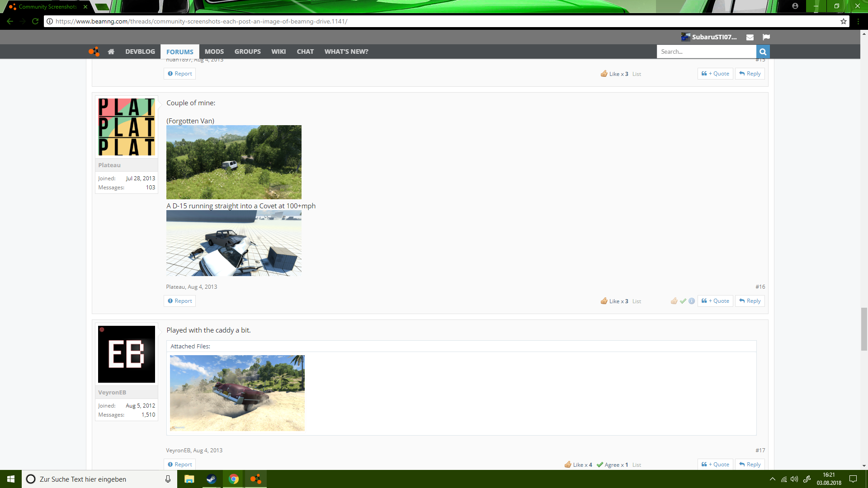Viewport: 868px width, 488px height.
Task: Open the FORUMS tab
Action: point(179,52)
